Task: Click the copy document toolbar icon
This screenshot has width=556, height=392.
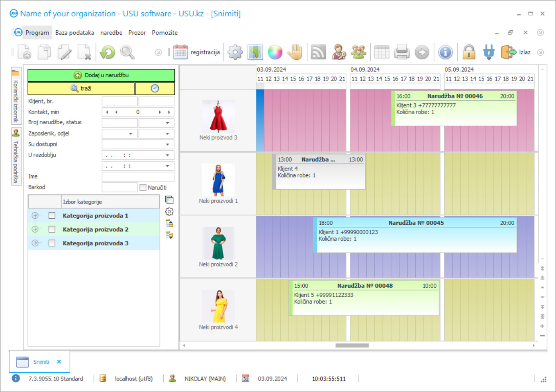Action: tap(44, 52)
